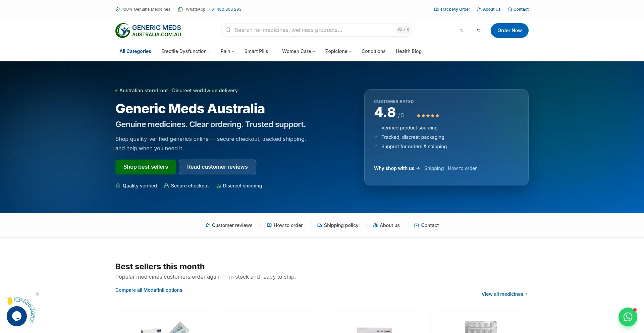
Task: Open the Conditions menu item
Action: click(x=373, y=51)
